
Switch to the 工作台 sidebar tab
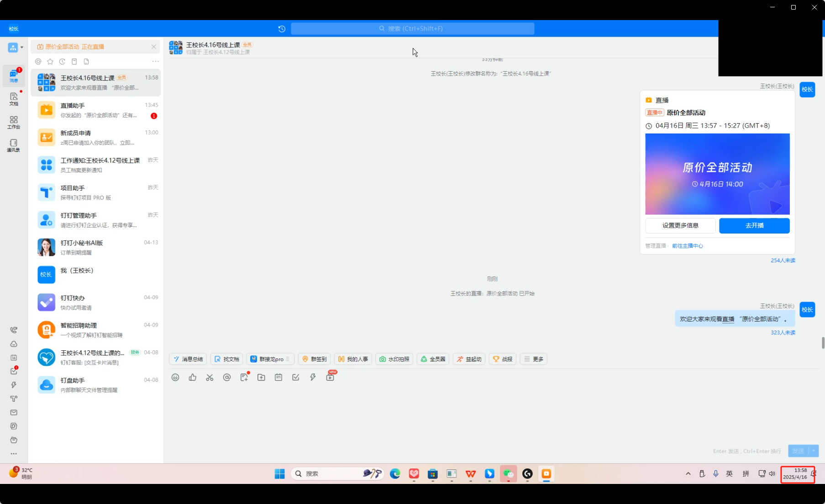pyautogui.click(x=14, y=122)
